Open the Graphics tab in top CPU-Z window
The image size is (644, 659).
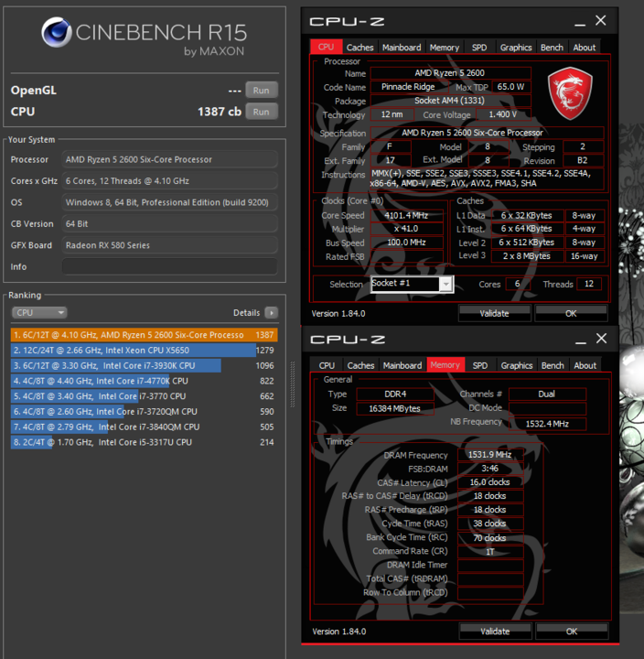(516, 48)
